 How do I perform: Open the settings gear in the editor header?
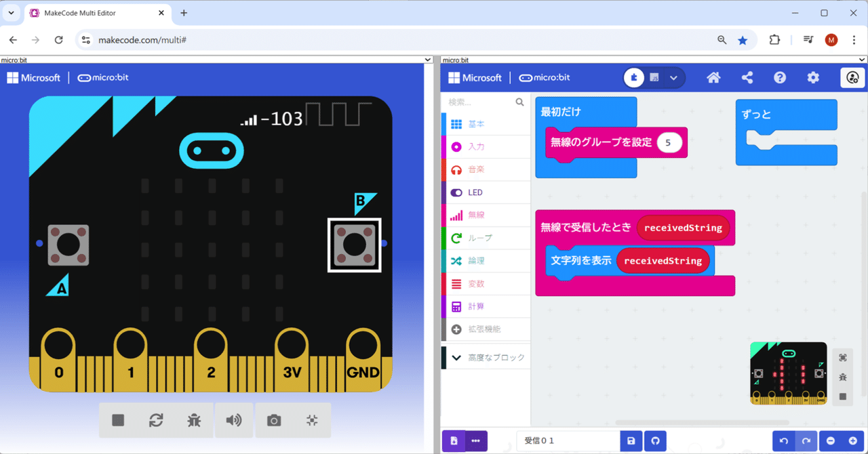[813, 77]
